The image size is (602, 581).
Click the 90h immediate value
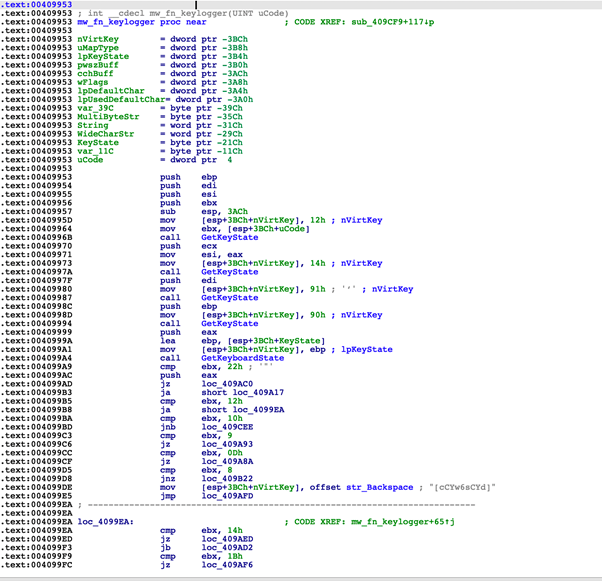coord(318,315)
